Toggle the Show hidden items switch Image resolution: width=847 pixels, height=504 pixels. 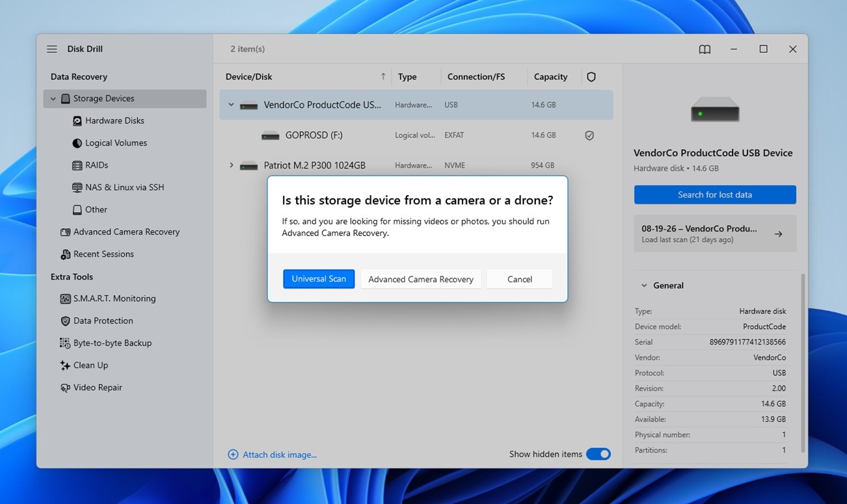[x=598, y=454]
